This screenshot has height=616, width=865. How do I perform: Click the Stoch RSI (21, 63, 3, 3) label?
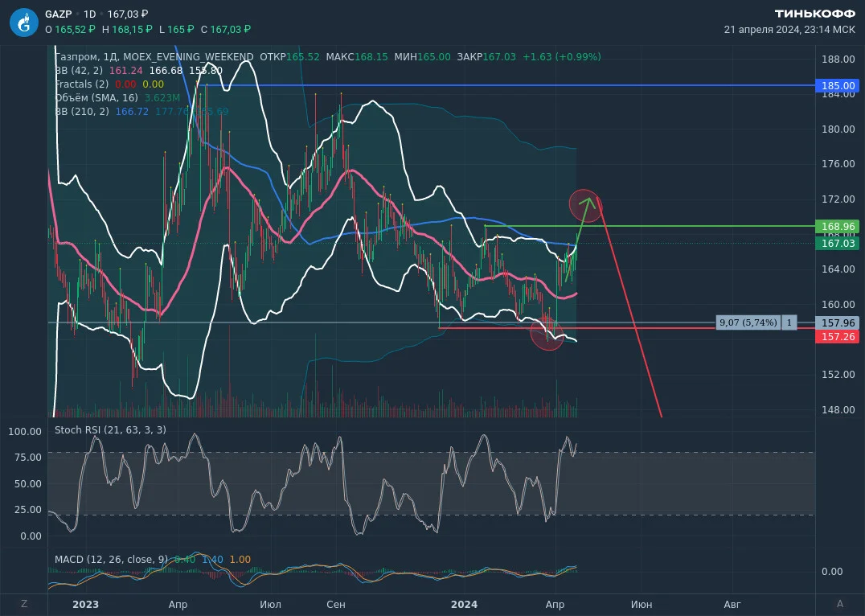click(110, 429)
